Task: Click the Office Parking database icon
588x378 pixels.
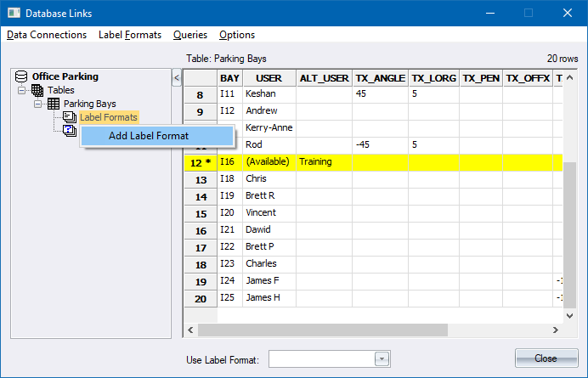Action: pyautogui.click(x=21, y=76)
